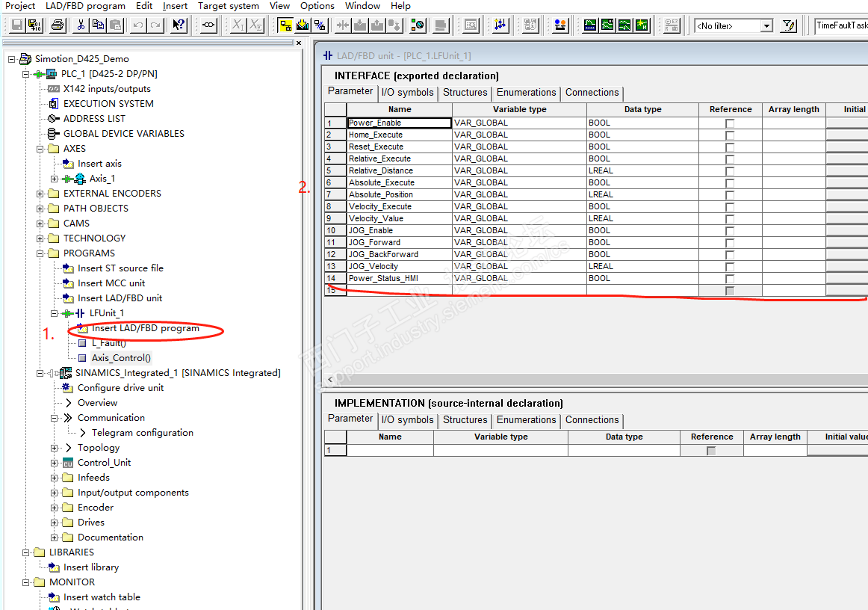The image size is (868, 610).
Task: Expand the Axis_1 tree node
Action: 55,179
